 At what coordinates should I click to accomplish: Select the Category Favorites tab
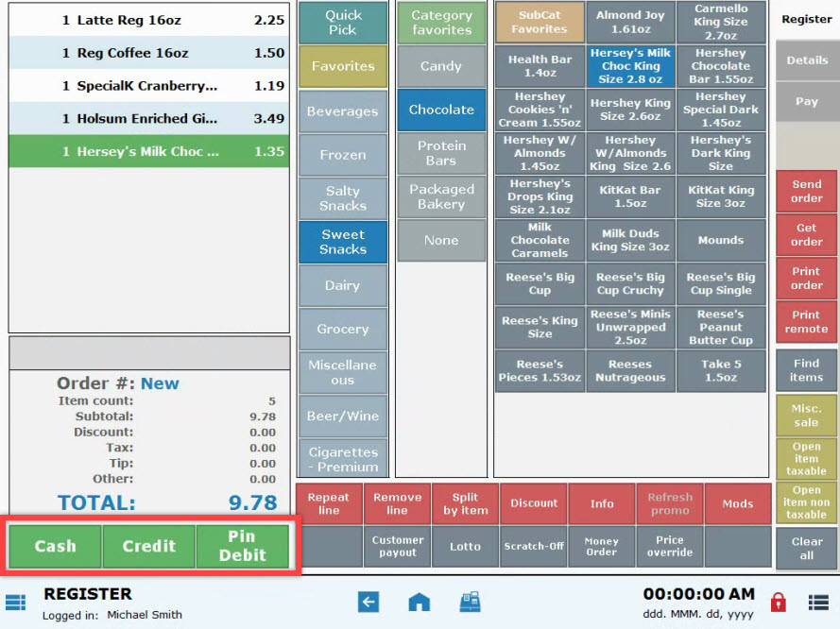[441, 21]
